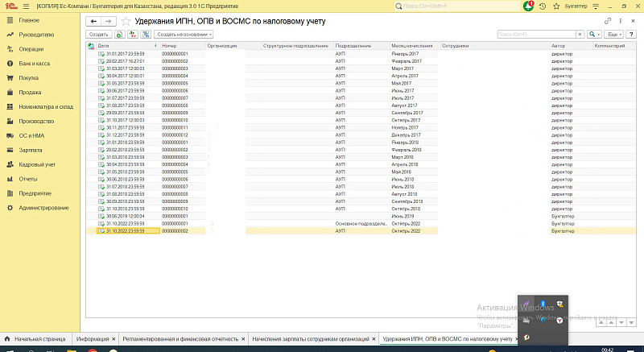The height and width of the screenshot is (352, 644).
Task: Open the Зарплата section in sidebar
Action: click(31, 150)
